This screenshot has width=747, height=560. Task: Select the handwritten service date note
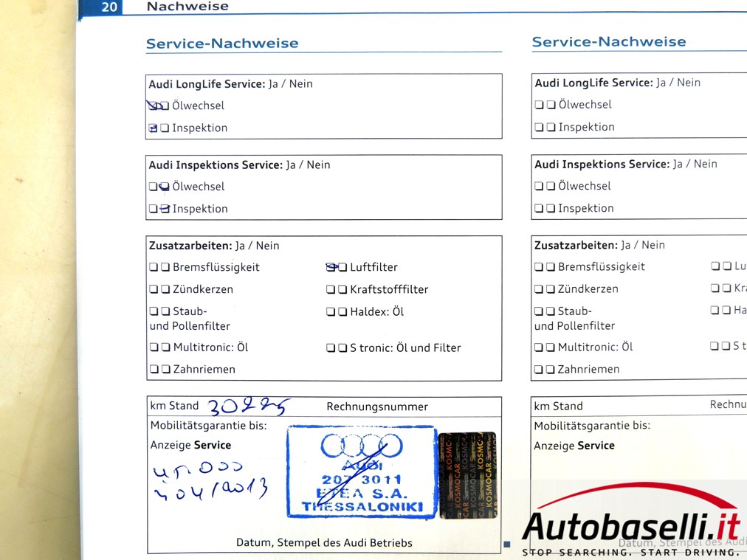coord(210,482)
